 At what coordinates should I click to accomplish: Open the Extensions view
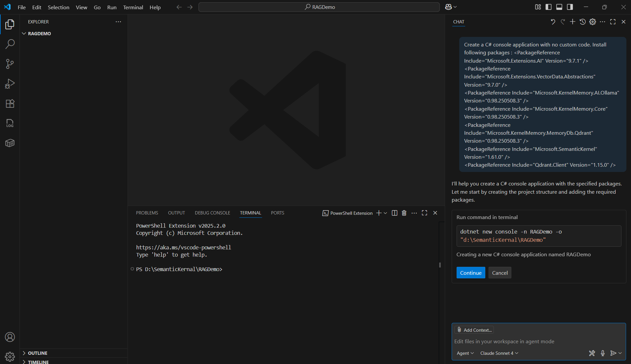[10, 104]
